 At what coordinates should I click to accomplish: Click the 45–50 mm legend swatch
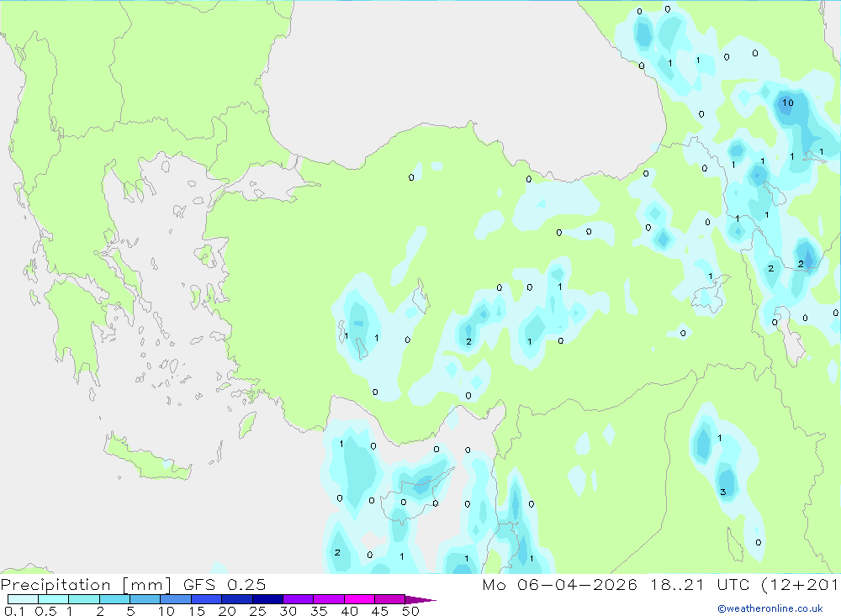[x=390, y=599]
